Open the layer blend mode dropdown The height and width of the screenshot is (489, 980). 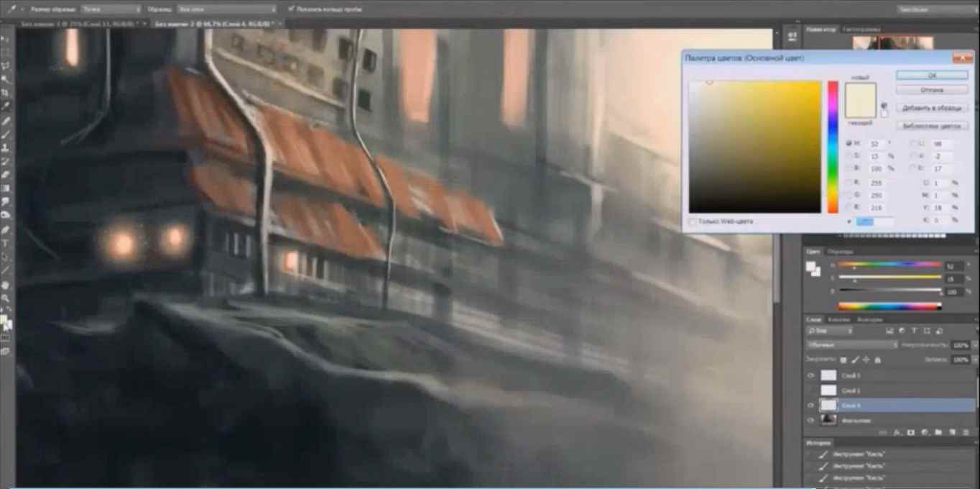(852, 345)
